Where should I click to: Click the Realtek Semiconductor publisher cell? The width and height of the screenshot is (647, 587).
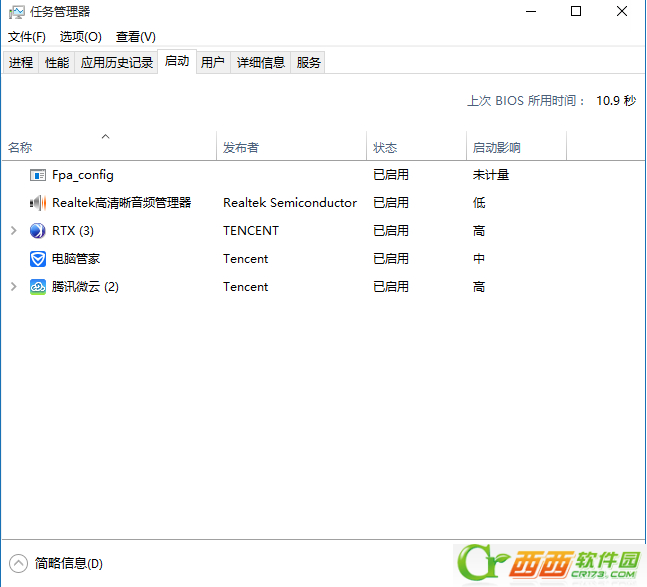click(290, 203)
